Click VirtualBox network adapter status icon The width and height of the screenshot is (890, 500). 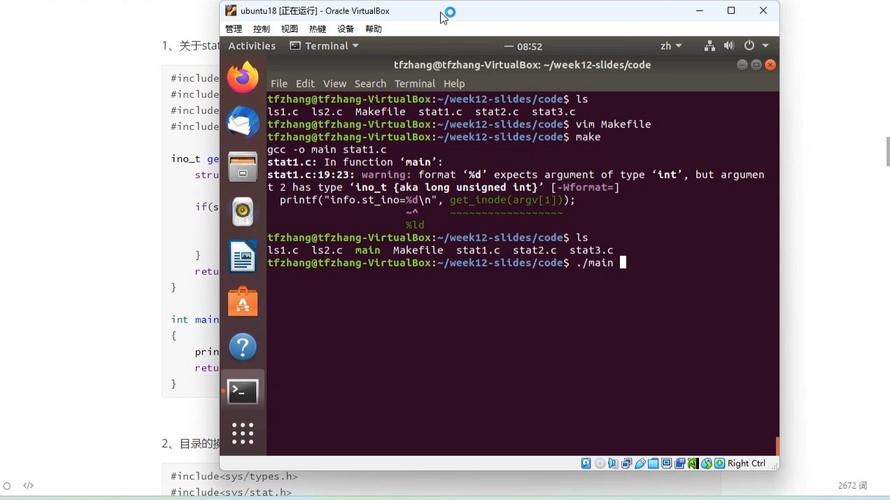tap(627, 464)
